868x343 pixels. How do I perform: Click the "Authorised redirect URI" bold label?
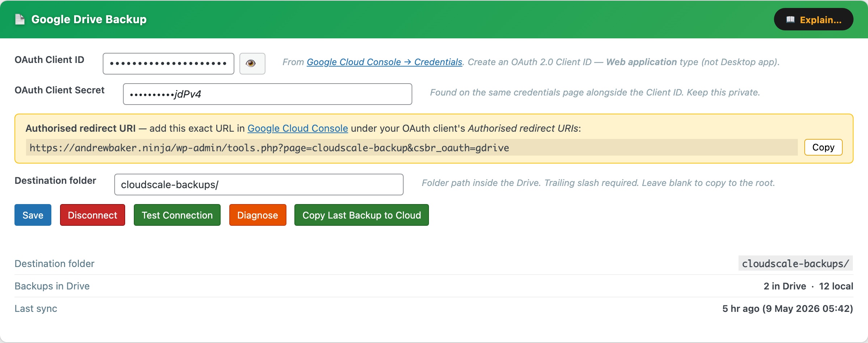pyautogui.click(x=81, y=128)
